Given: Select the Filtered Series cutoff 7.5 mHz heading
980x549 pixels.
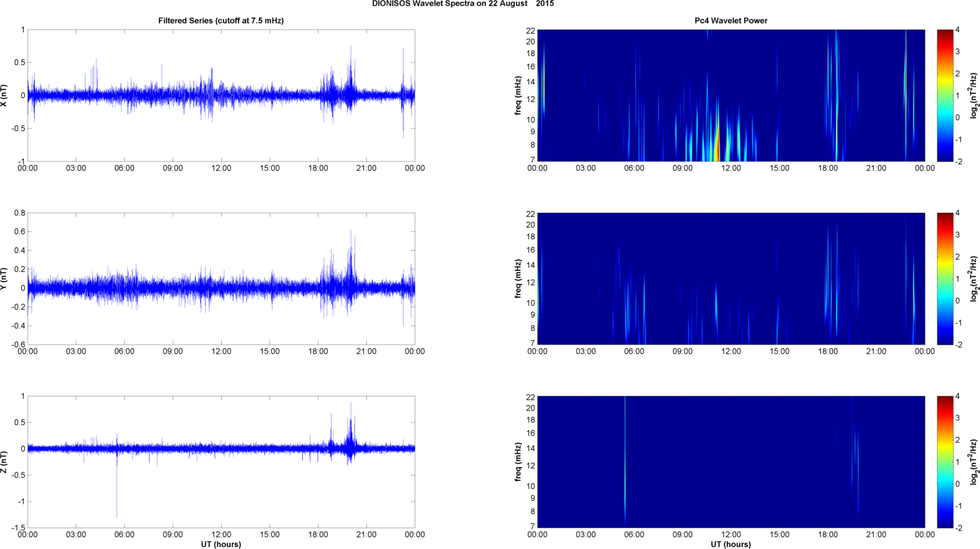Looking at the screenshot, I should [x=221, y=21].
